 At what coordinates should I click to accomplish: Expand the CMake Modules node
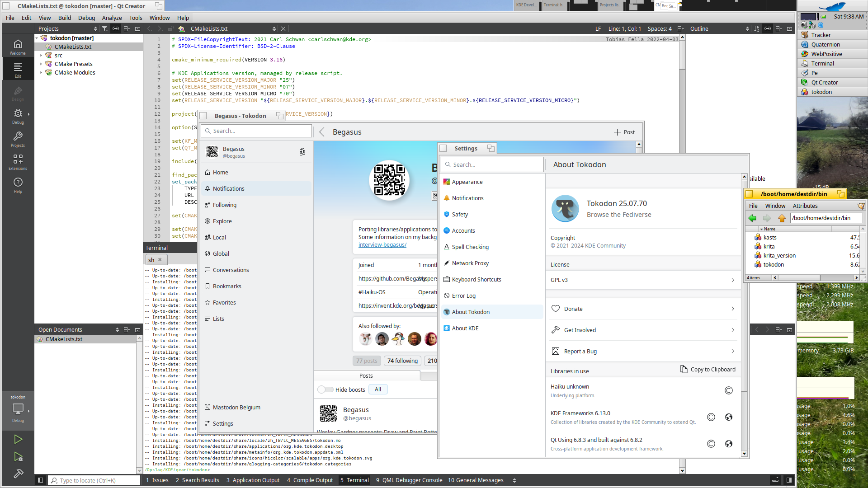coord(41,73)
